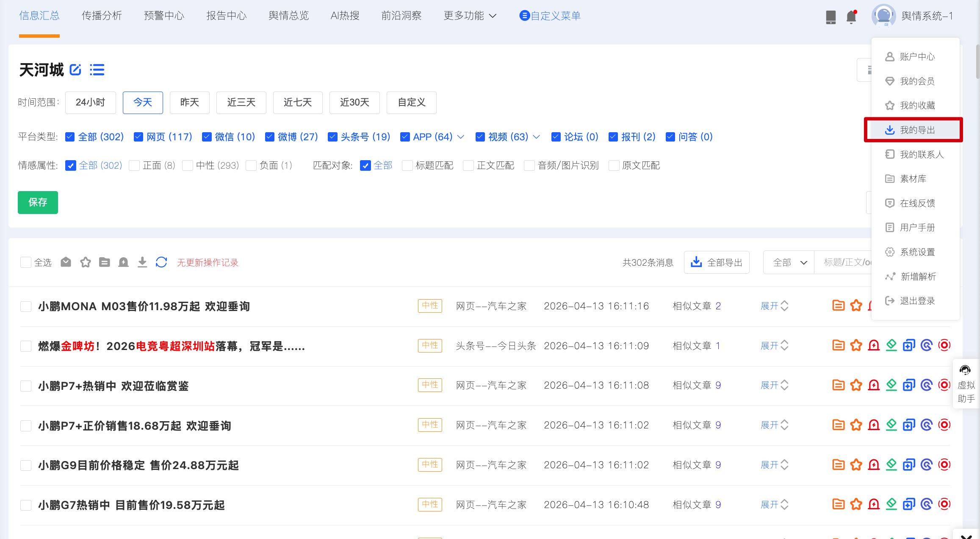Viewport: 980px width, 539px height.
Task: Click the gray folder icon in toolbar
Action: 105,262
